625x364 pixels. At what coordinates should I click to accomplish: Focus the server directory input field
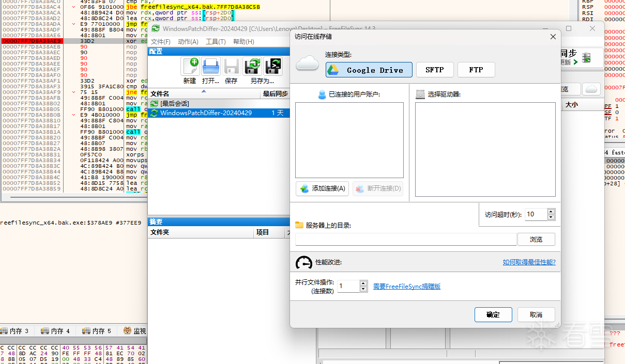pos(406,240)
